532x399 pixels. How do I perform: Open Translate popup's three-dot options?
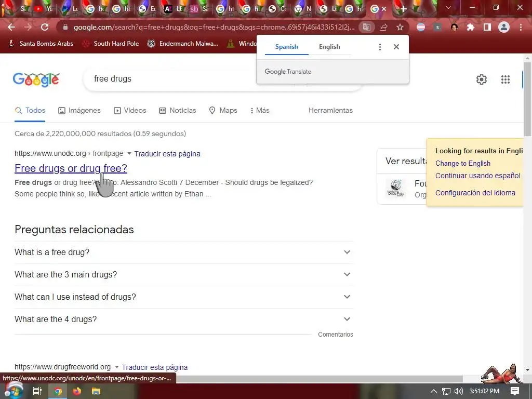380,47
